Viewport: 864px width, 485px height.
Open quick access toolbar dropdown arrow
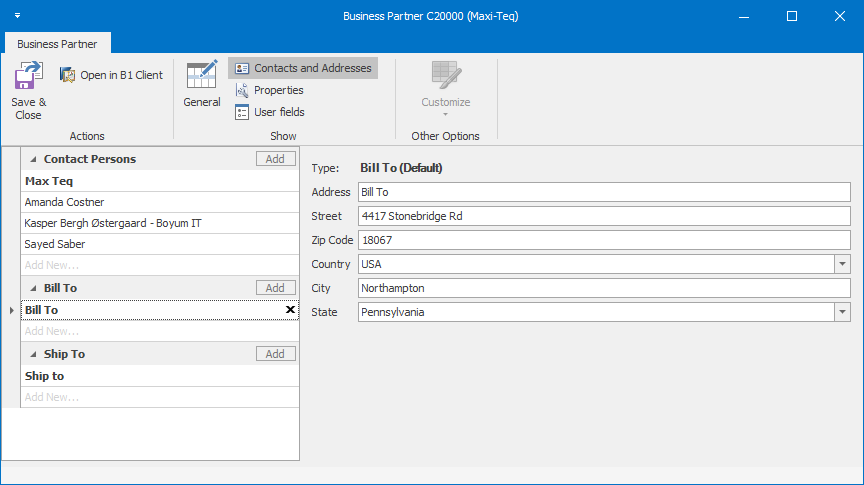(18, 15)
